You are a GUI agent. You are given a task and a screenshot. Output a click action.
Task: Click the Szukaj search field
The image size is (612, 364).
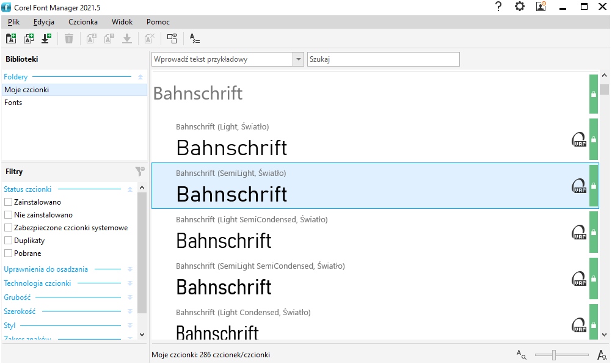[x=383, y=59]
